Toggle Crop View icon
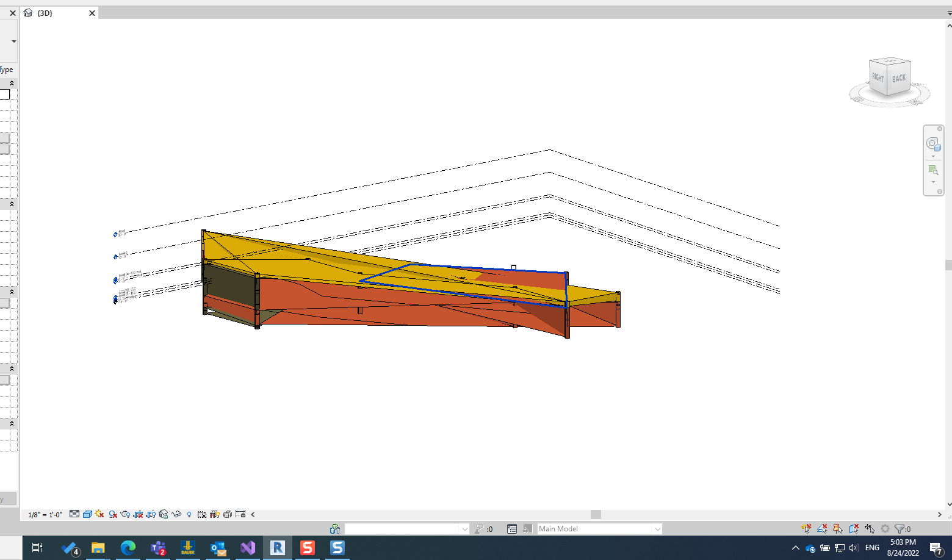952x560 pixels. (x=138, y=514)
